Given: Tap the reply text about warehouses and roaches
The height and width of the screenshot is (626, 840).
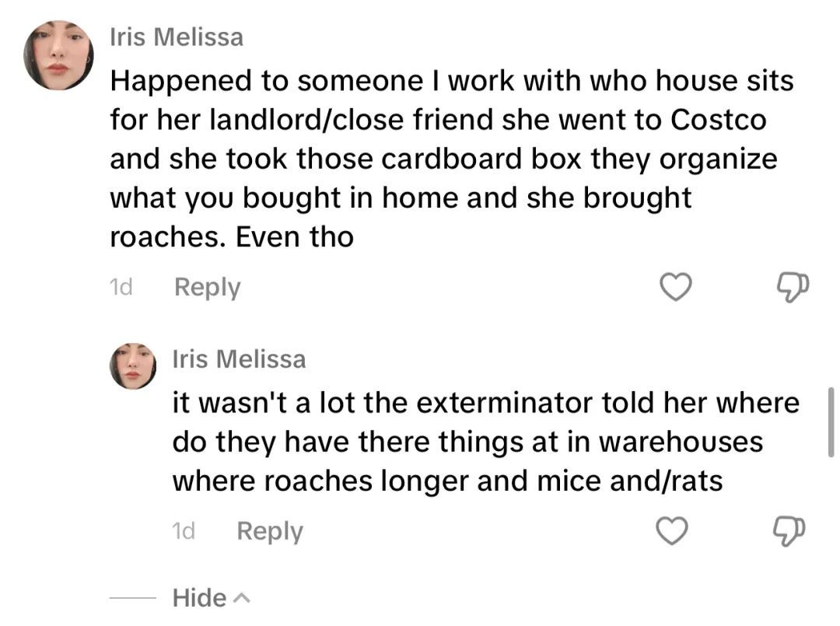Looking at the screenshot, I should [486, 441].
